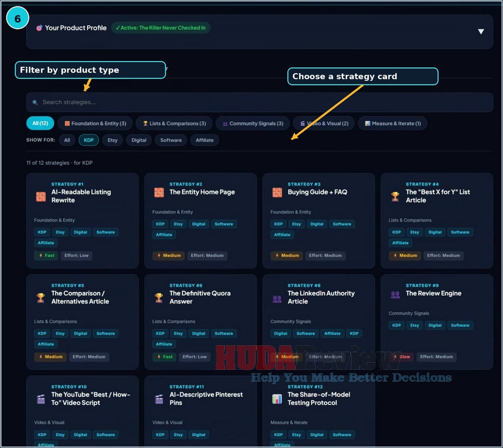Click the brick icon in Foundation & Entity tab
The image size is (503, 448).
click(67, 123)
